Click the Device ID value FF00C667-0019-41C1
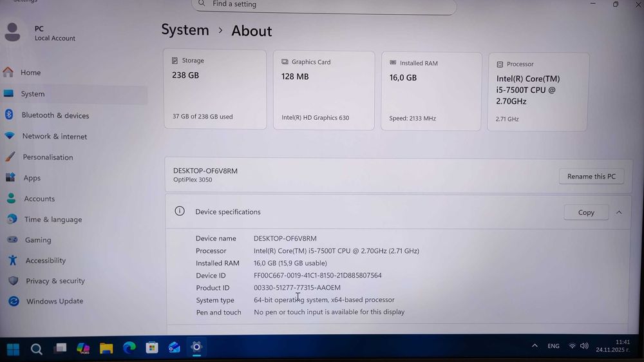644x362 pixels. [317, 275]
